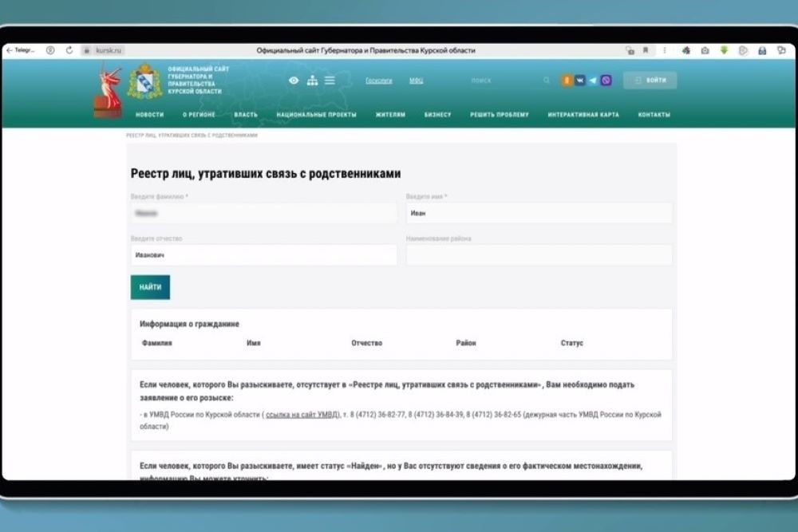Select the Интерактивная карта menu item

pyautogui.click(x=583, y=115)
